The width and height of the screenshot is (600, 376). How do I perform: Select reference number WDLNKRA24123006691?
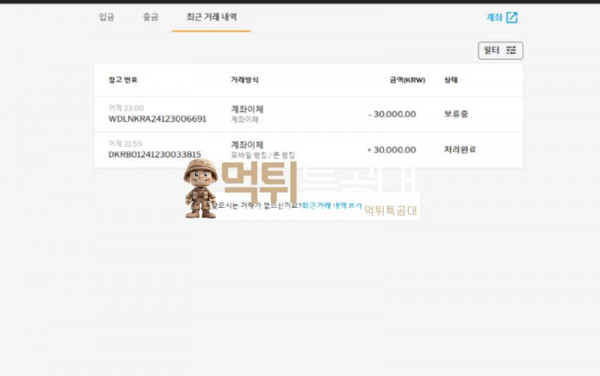coord(157,119)
